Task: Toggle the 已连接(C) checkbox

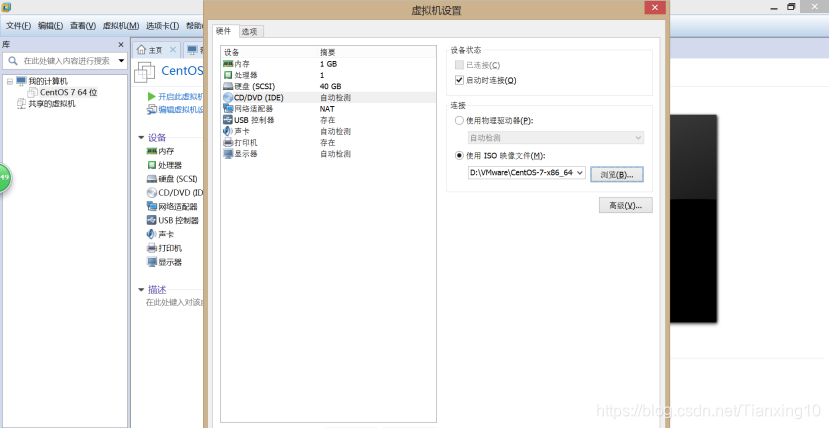Action: pos(459,65)
